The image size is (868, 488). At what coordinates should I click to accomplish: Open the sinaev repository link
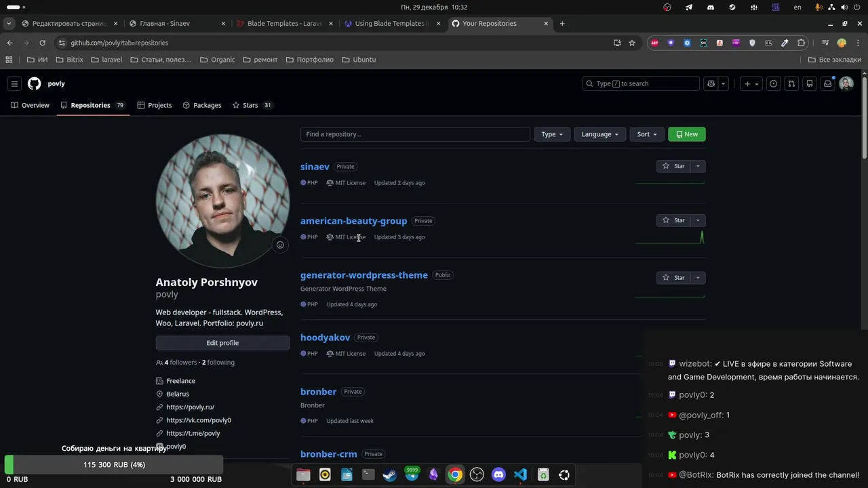315,167
